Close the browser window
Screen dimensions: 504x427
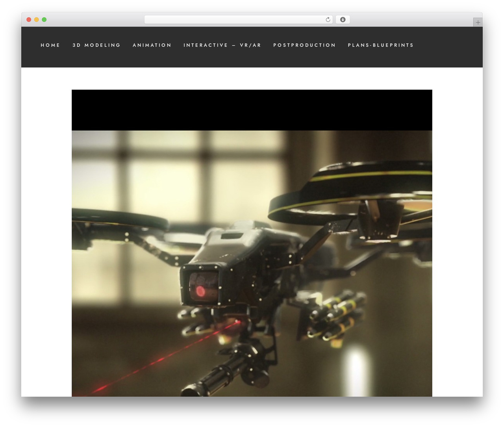29,20
